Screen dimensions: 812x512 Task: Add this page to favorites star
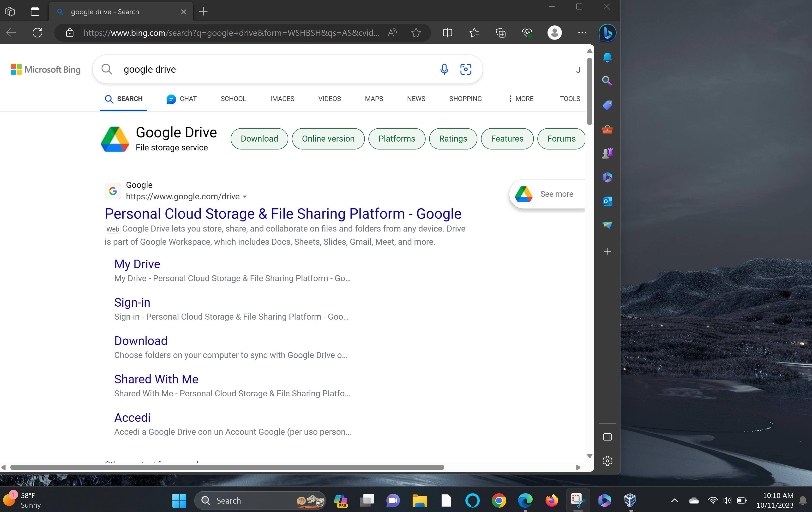[416, 33]
